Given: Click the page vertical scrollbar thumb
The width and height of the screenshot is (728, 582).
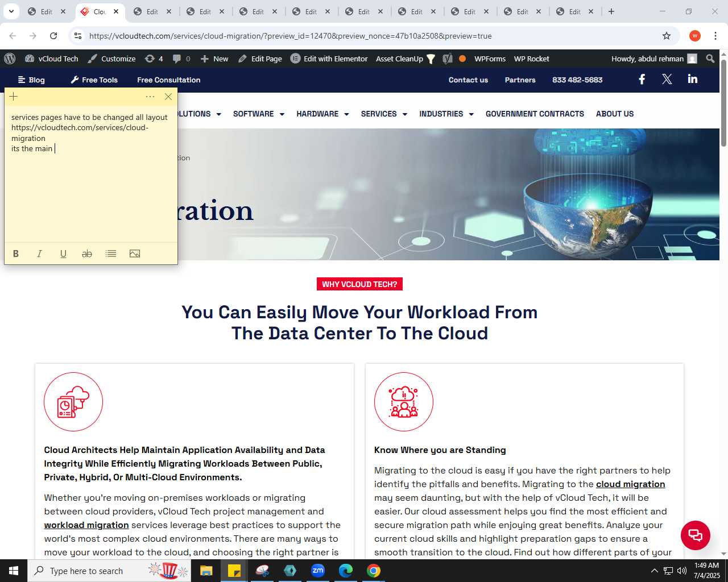Looking at the screenshot, I should tap(723, 102).
